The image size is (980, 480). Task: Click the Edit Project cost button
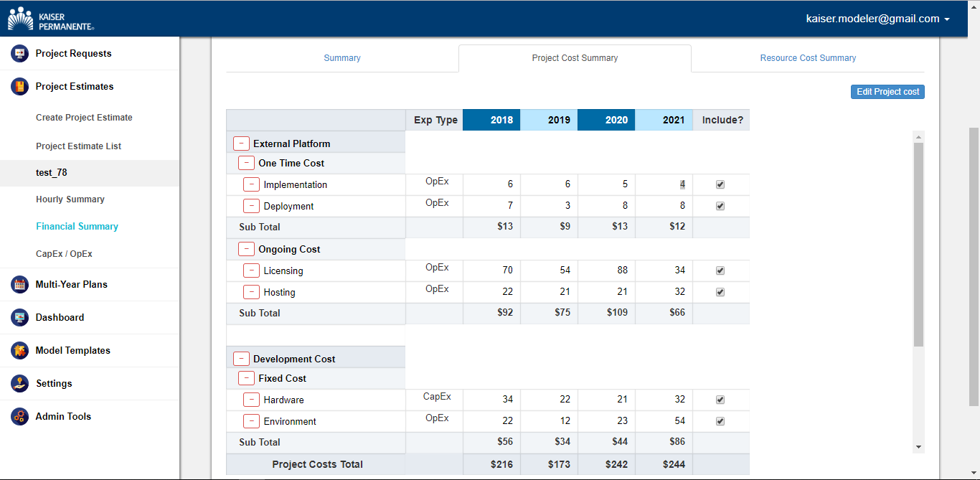coord(887,92)
